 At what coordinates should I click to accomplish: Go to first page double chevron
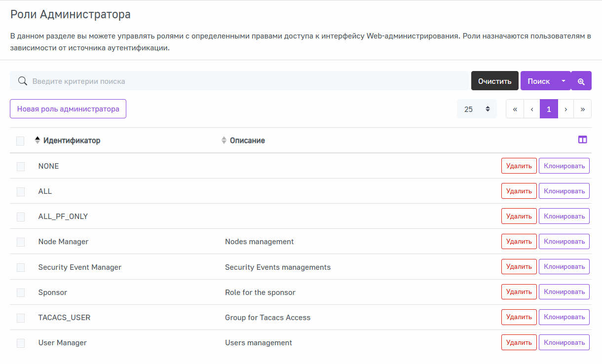(x=515, y=109)
